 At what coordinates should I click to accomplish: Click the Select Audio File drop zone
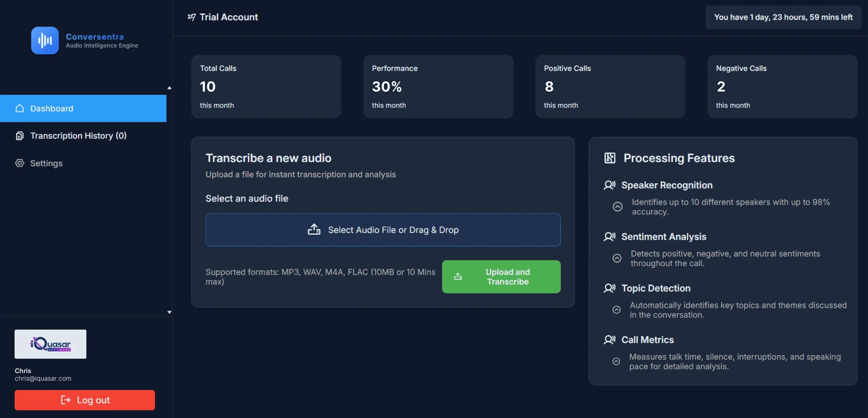383,230
